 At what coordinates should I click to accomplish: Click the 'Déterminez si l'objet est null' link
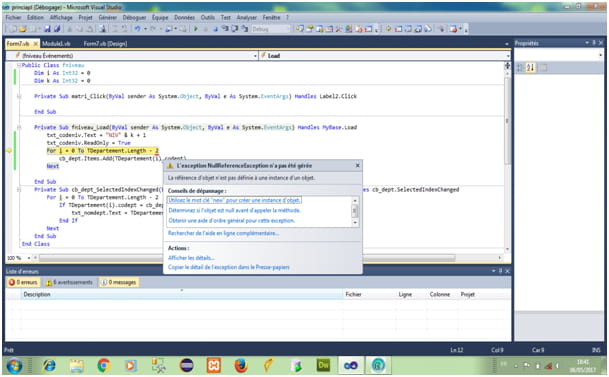tap(235, 210)
